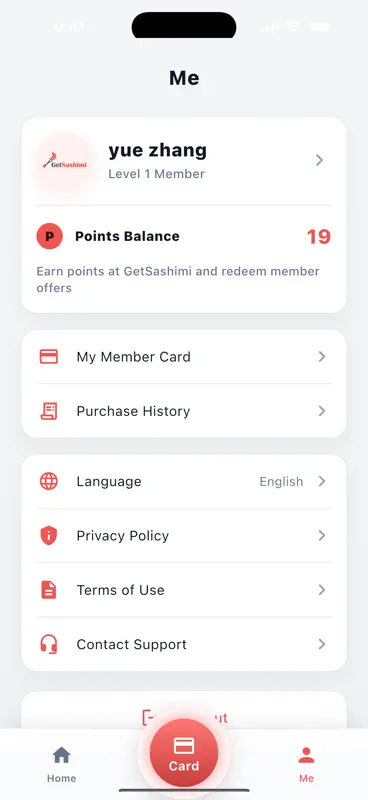Select the Me tab in bottom bar
368x800 pixels.
(x=306, y=764)
